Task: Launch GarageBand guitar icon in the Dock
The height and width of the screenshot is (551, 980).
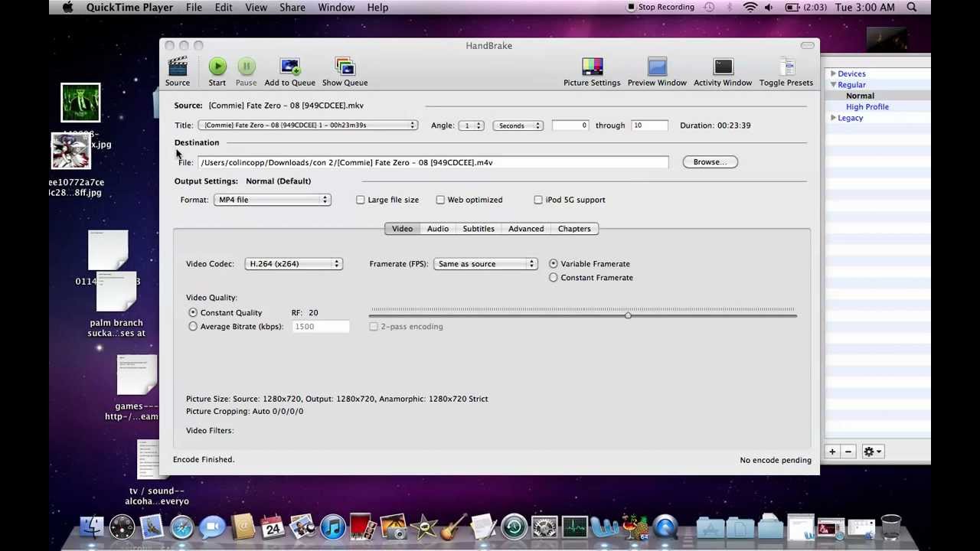Action: 453,527
